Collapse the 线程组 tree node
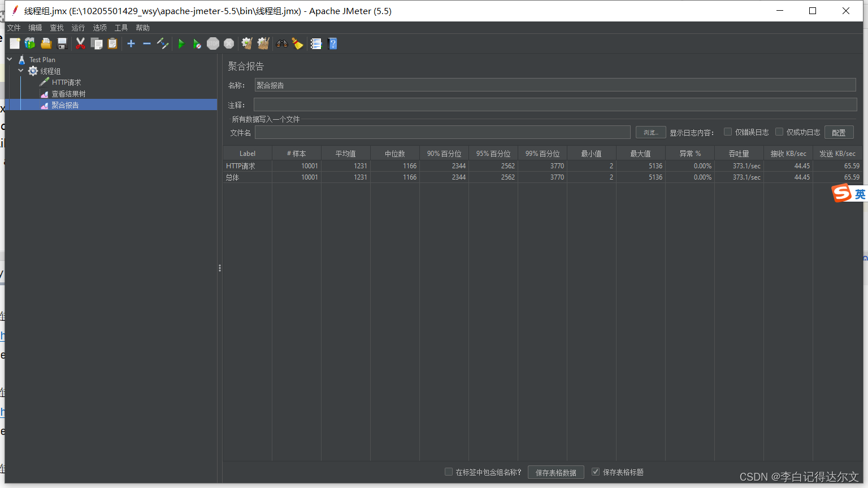The width and height of the screenshot is (868, 488). click(21, 71)
